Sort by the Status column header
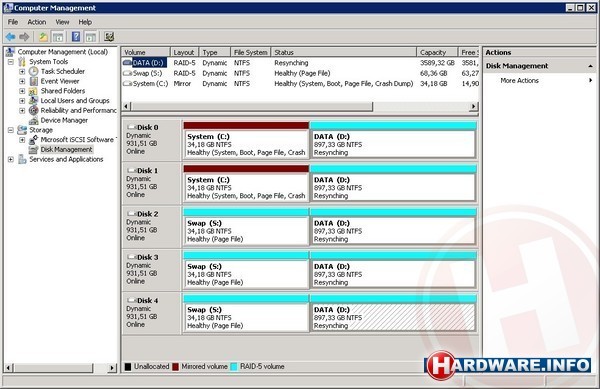 [344, 52]
